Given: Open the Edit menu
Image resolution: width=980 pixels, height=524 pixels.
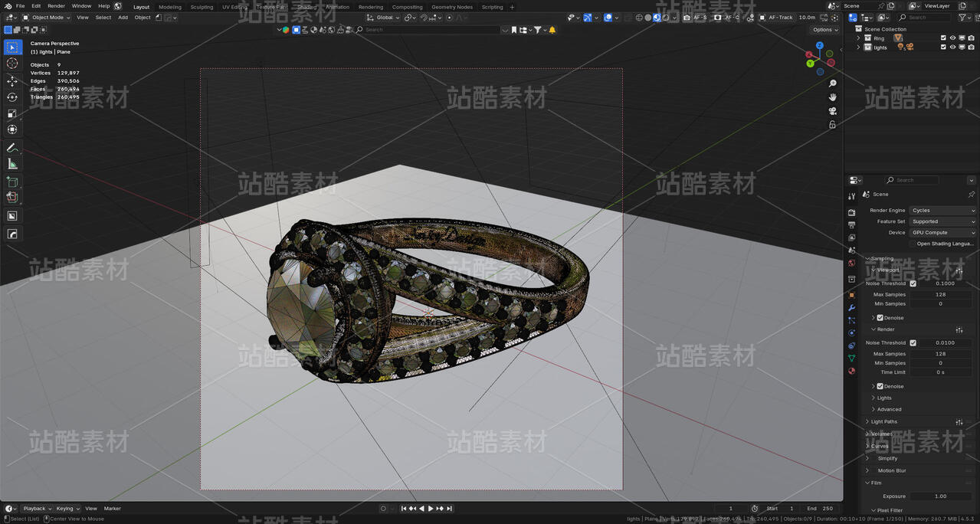Looking at the screenshot, I should point(36,6).
